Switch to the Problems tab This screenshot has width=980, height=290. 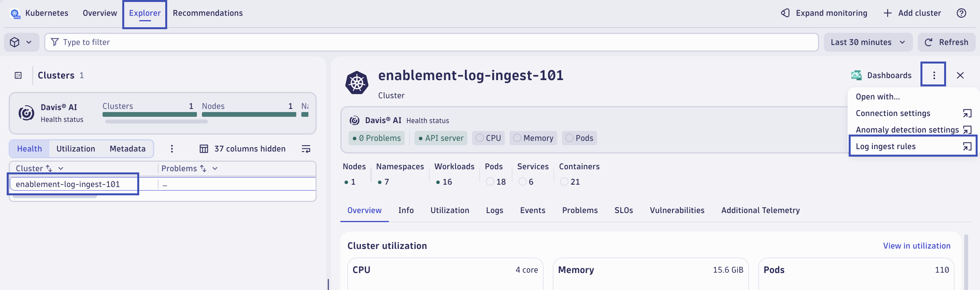(580, 210)
